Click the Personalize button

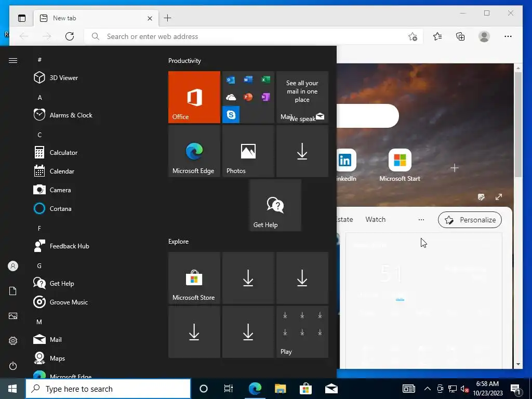[470, 220]
